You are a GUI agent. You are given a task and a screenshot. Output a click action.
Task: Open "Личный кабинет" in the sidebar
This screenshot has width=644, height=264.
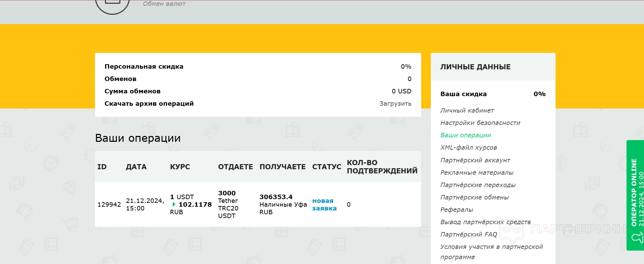pyautogui.click(x=467, y=111)
